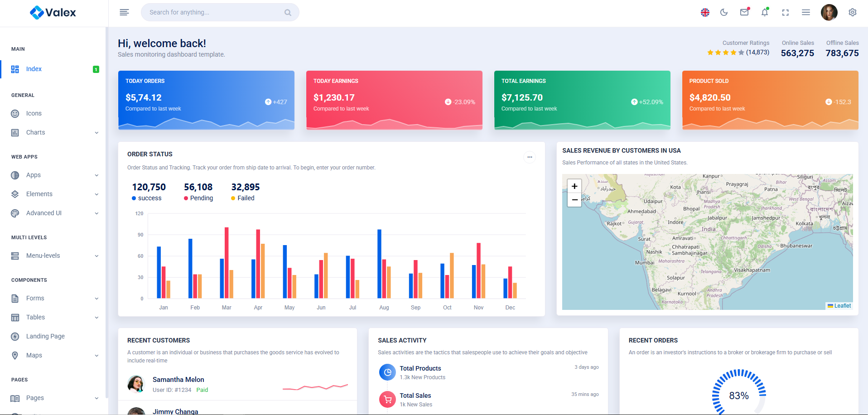Expand the Apps menu chevron
The image size is (868, 415).
96,175
